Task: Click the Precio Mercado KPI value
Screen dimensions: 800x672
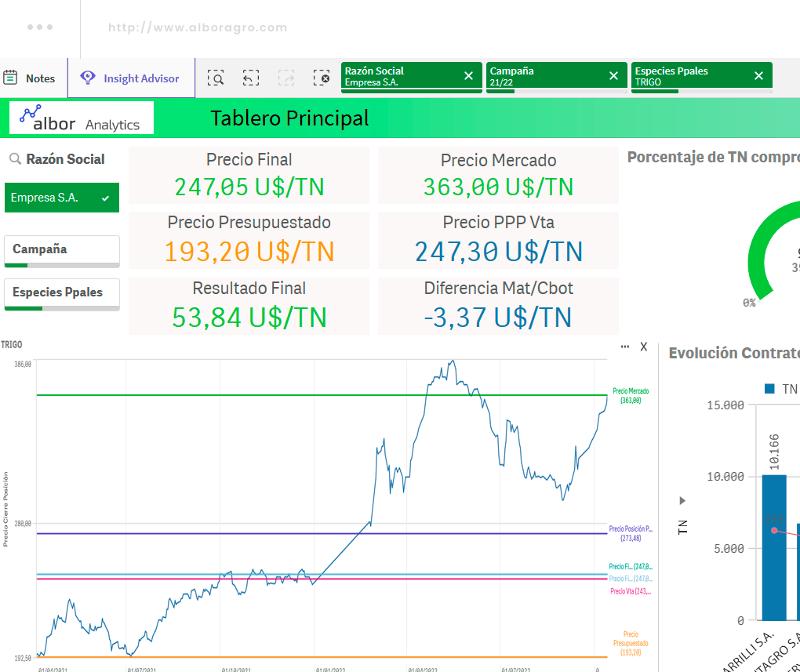Action: 499,187
